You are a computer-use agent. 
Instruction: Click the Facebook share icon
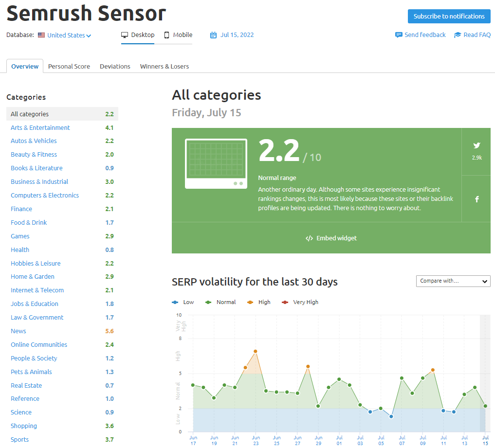coord(477,199)
